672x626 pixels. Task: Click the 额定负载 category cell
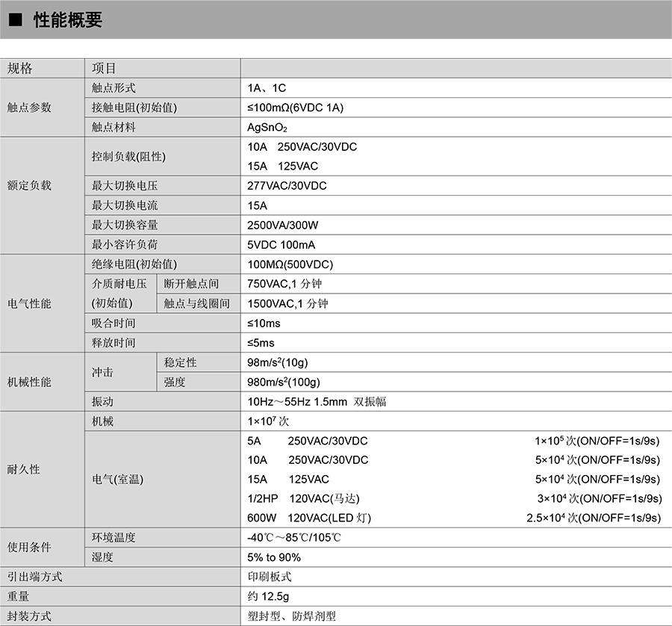pyautogui.click(x=29, y=186)
